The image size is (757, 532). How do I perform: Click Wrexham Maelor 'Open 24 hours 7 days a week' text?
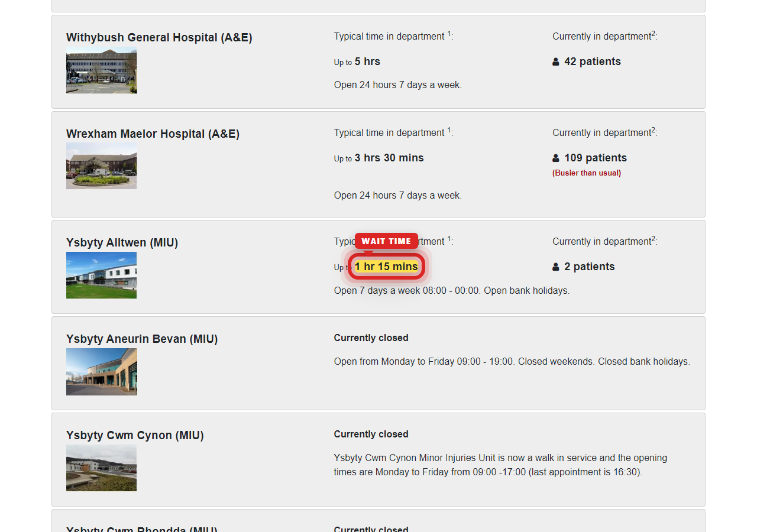pyautogui.click(x=398, y=195)
